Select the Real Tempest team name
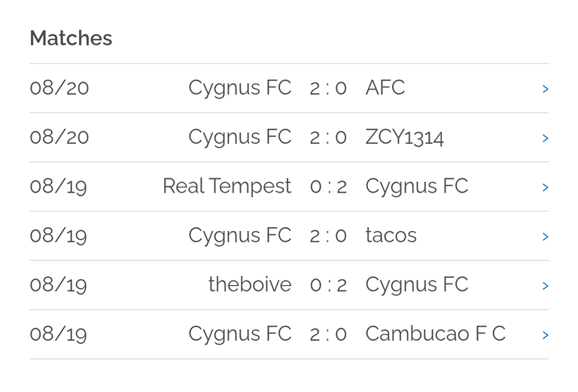The image size is (578, 392). 227,187
